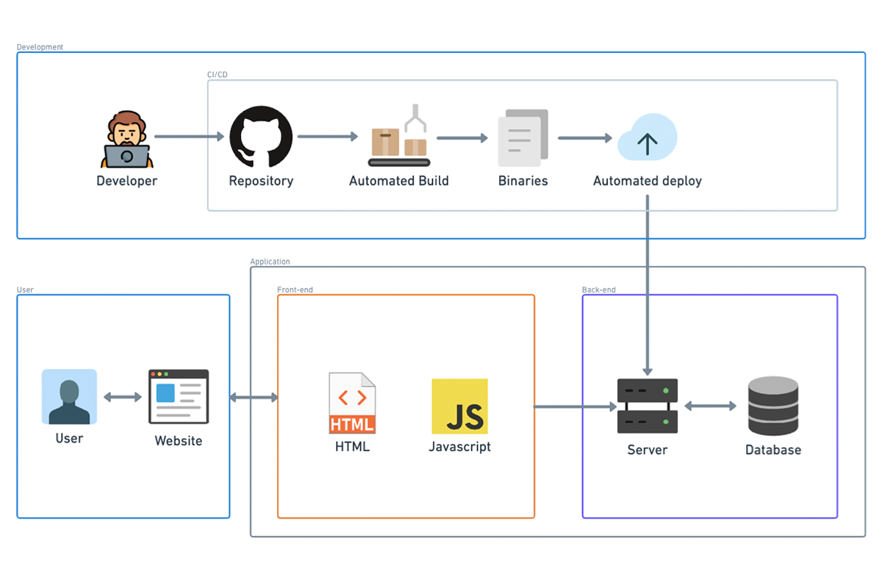The height and width of the screenshot is (588, 882).
Task: Select the HTML file icon
Action: pyautogui.click(x=352, y=403)
